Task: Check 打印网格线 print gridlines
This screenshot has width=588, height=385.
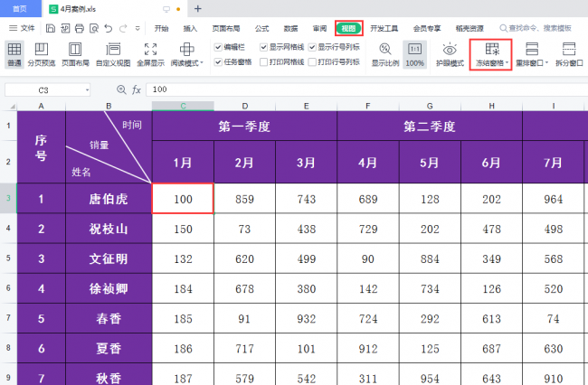Action: click(263, 61)
